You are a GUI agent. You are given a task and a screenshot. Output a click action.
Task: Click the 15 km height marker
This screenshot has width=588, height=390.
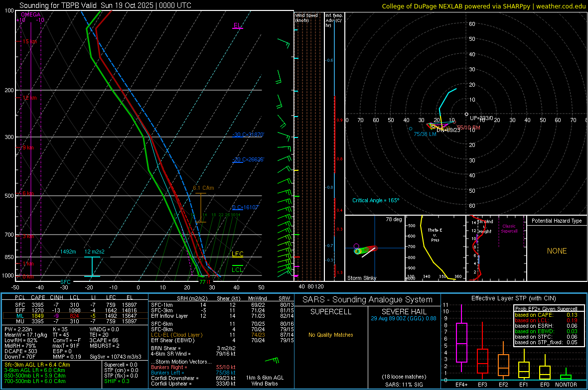tap(29, 41)
